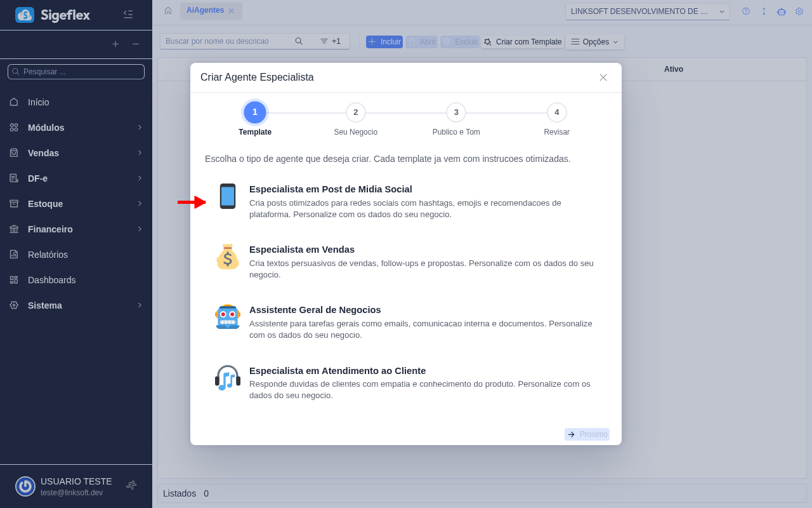Focus the search by name or description field
812x508 pixels.
tap(227, 41)
